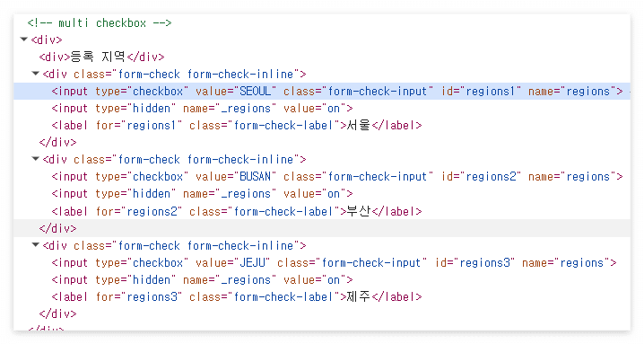Collapse the outermost <div> node

pos(24,40)
